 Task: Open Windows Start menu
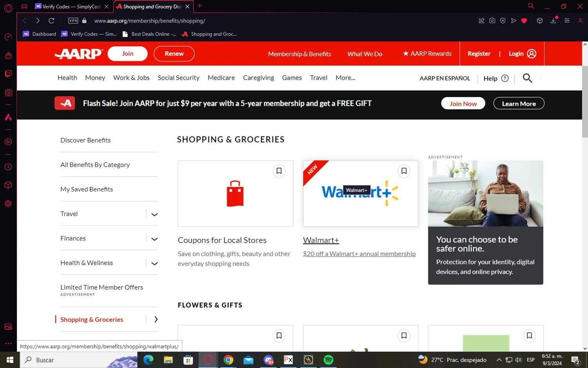(10, 360)
